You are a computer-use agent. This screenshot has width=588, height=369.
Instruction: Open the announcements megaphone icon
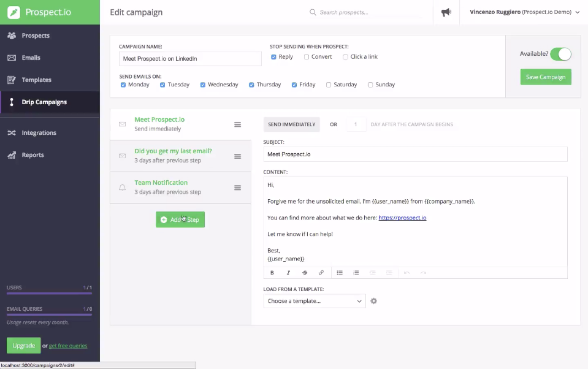446,12
